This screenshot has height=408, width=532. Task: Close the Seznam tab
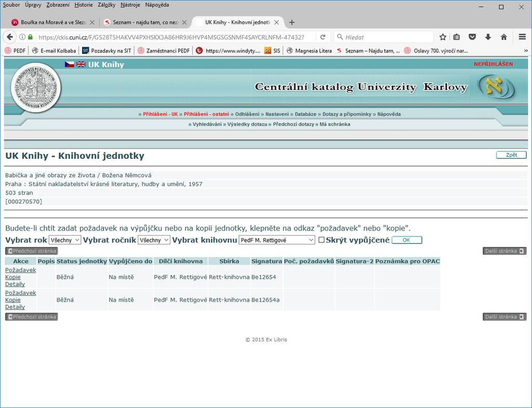[x=184, y=22]
